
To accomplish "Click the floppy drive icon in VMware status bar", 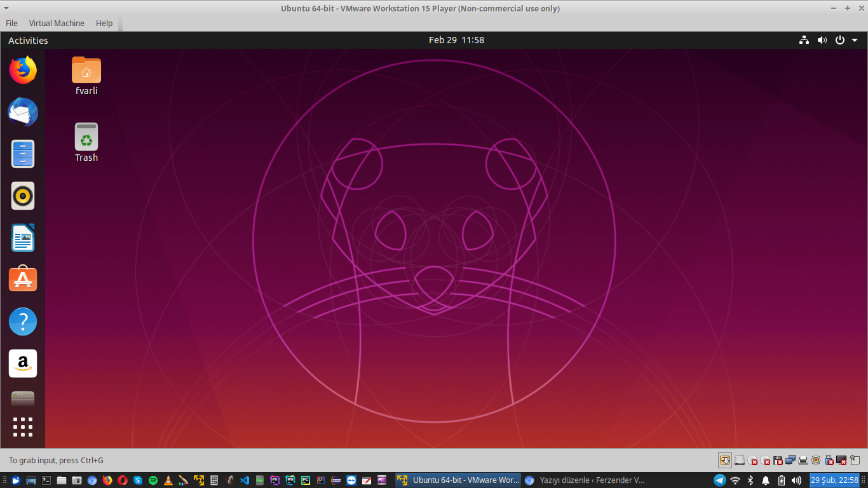I will (x=778, y=460).
